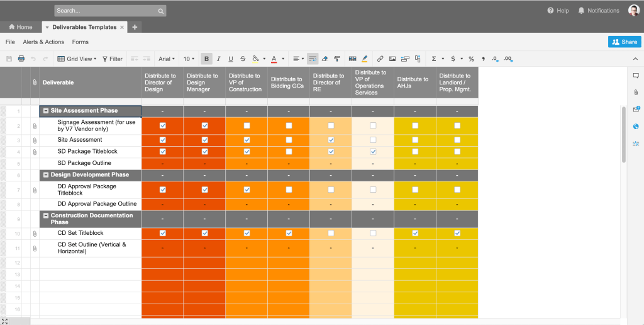The width and height of the screenshot is (644, 325).
Task: Switch to the Home tab
Action: [20, 27]
